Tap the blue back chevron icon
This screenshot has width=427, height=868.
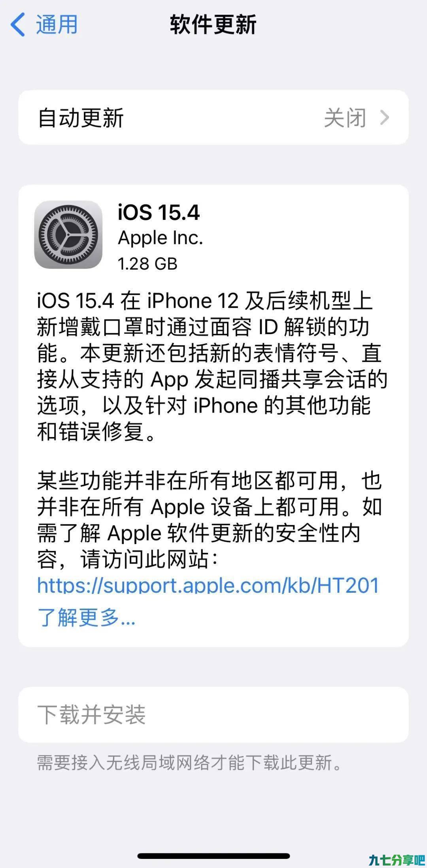(x=18, y=24)
